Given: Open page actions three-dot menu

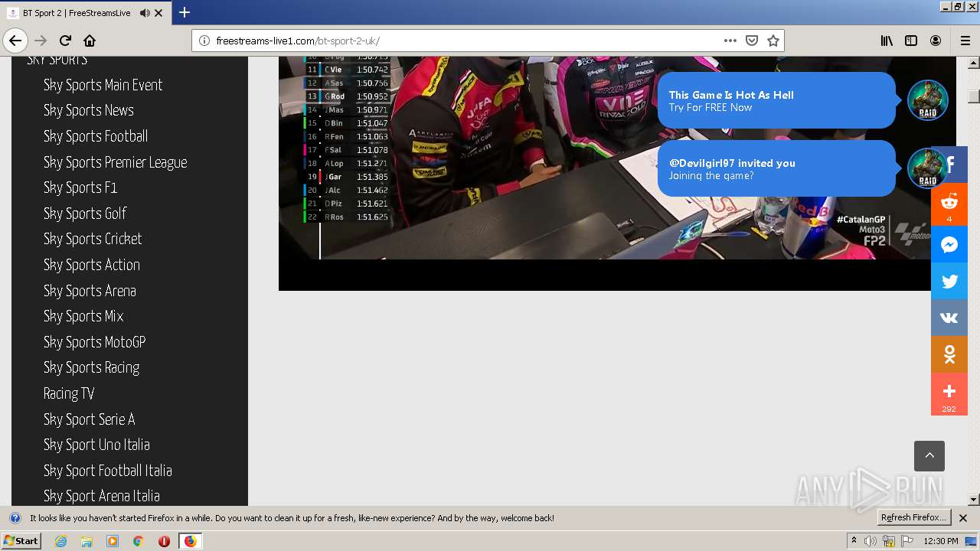Looking at the screenshot, I should point(730,41).
